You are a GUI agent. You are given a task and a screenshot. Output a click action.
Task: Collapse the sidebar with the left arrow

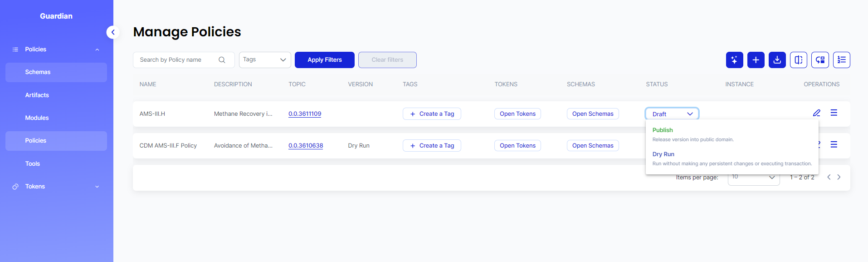pyautogui.click(x=113, y=32)
